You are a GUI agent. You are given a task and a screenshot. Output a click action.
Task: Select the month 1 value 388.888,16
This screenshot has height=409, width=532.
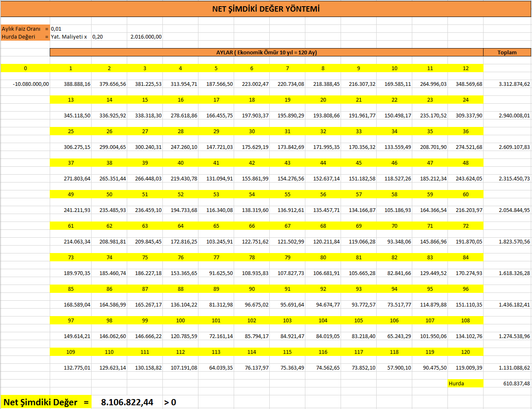[x=77, y=84]
